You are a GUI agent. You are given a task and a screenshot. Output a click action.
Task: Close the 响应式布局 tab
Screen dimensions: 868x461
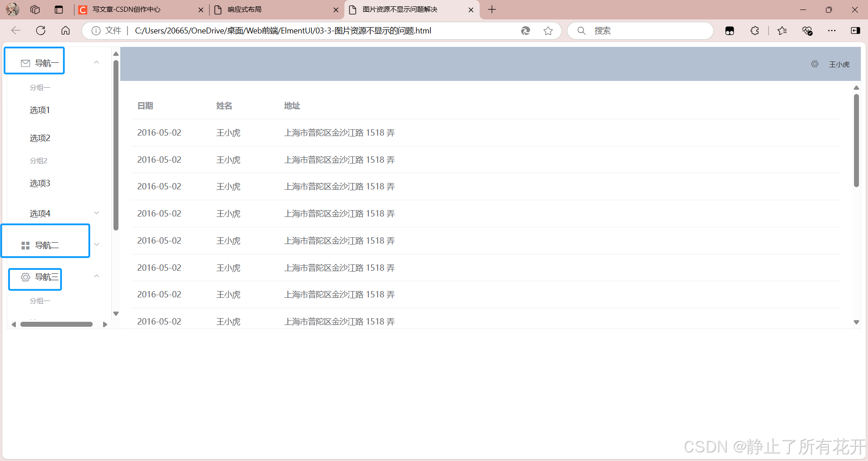336,9
